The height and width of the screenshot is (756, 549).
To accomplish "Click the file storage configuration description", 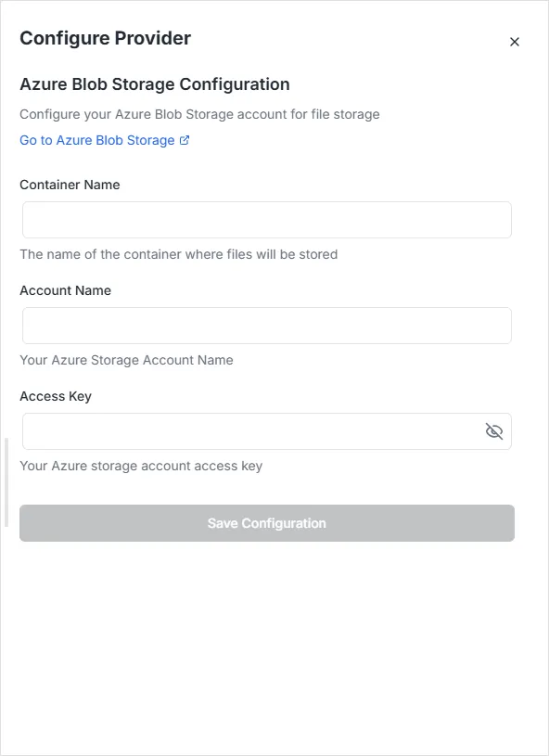I will [x=199, y=114].
